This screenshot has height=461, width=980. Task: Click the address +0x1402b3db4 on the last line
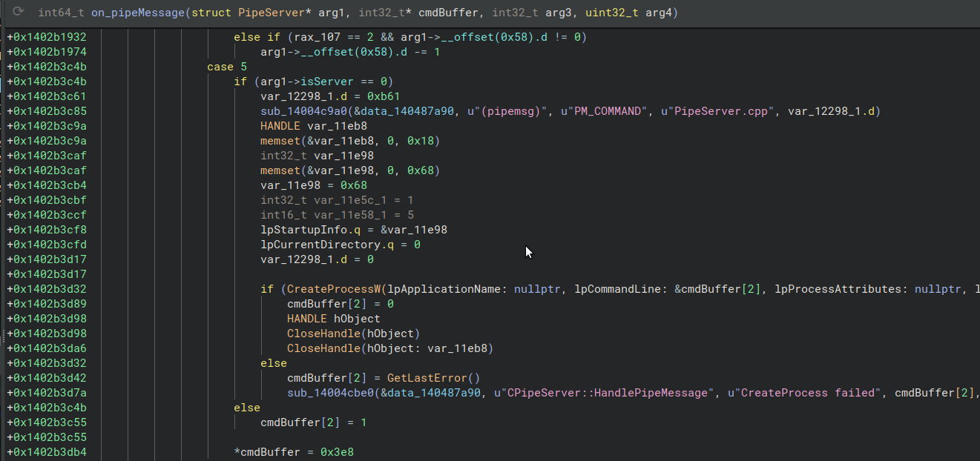click(x=46, y=452)
